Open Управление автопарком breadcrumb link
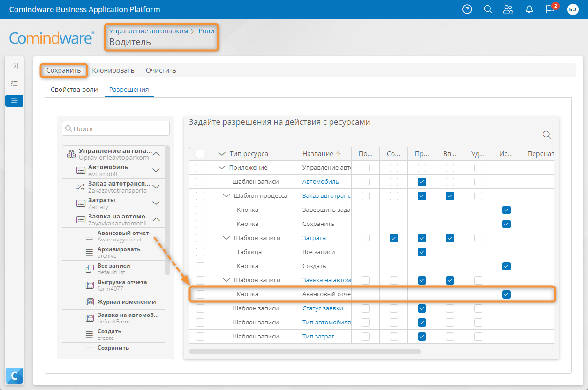This screenshot has width=588, height=390. 149,31
